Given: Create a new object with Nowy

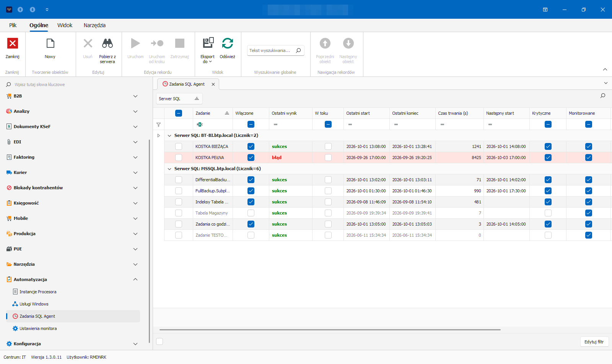Looking at the screenshot, I should [x=50, y=49].
